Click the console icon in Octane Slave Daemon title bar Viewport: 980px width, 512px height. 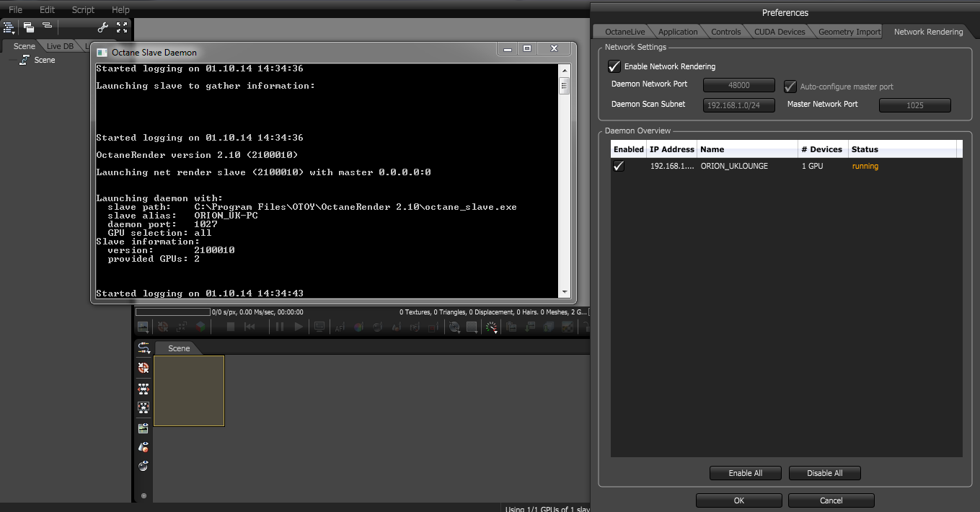click(x=102, y=52)
